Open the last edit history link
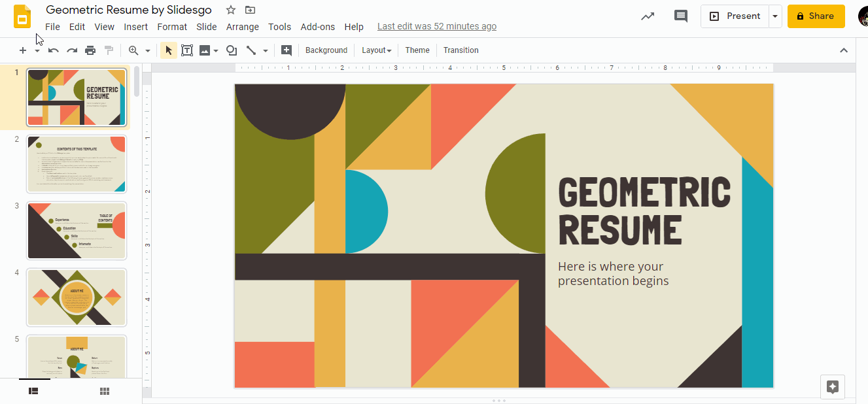868x404 pixels. [436, 26]
